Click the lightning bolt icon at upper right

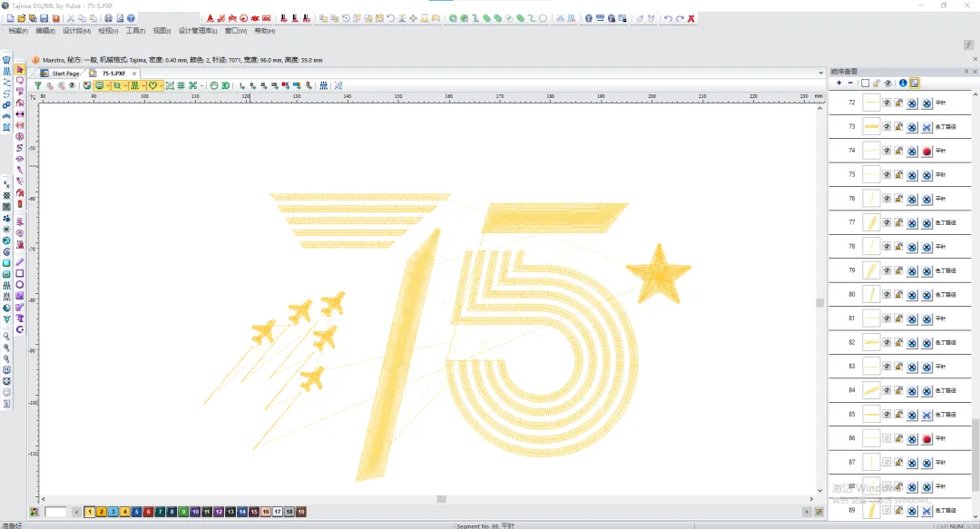coord(968,44)
